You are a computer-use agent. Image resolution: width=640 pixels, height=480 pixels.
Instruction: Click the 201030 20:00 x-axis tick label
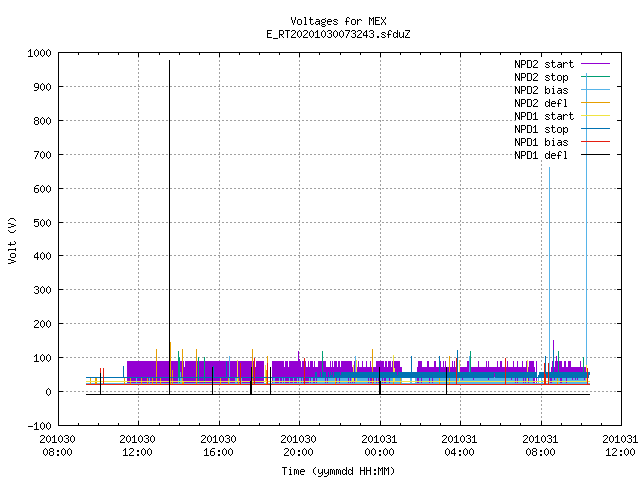click(x=298, y=445)
